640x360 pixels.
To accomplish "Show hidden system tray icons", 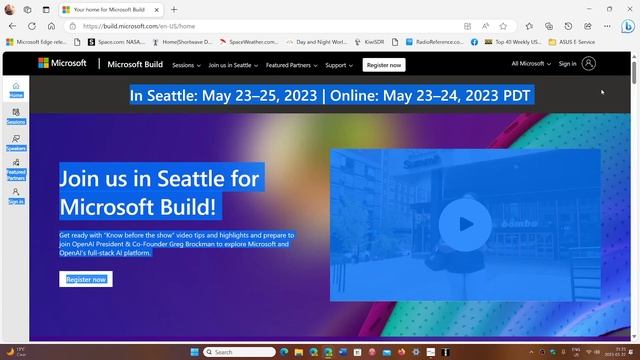I will click(x=531, y=352).
